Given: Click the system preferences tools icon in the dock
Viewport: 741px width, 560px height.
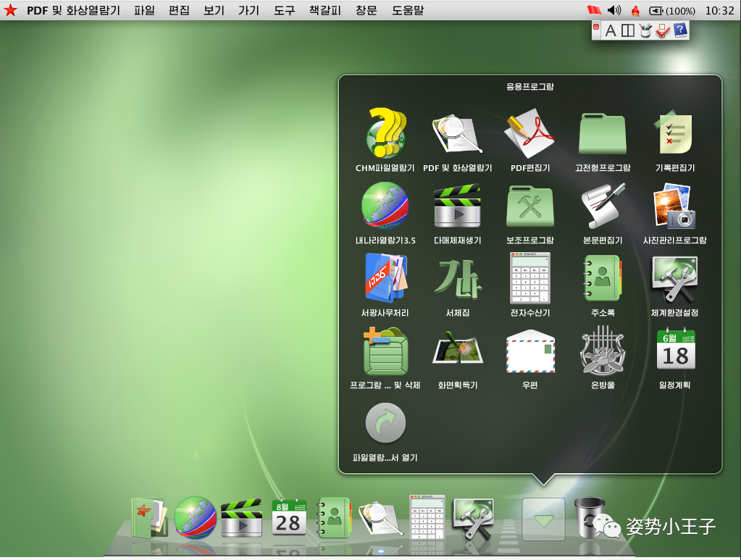Looking at the screenshot, I should 473,518.
